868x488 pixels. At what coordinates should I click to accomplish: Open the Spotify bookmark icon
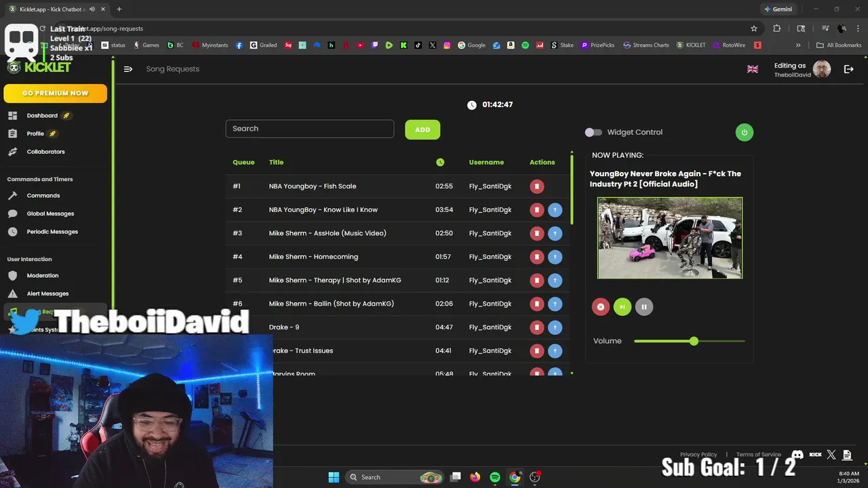point(525,45)
